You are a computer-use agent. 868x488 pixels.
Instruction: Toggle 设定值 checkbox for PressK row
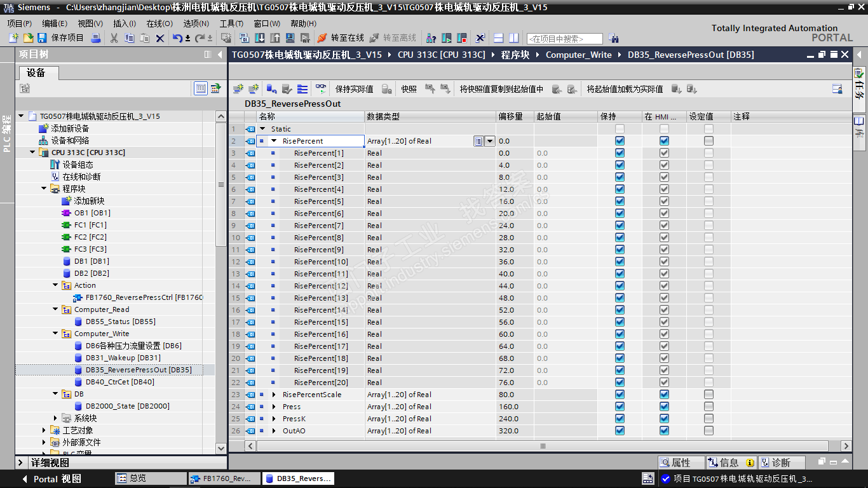pyautogui.click(x=709, y=419)
